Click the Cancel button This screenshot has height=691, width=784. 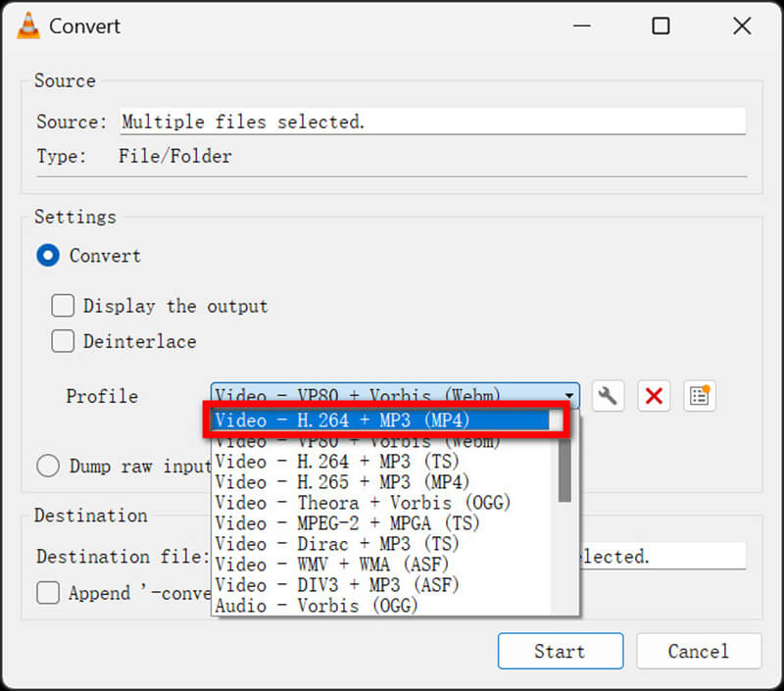[x=699, y=651]
